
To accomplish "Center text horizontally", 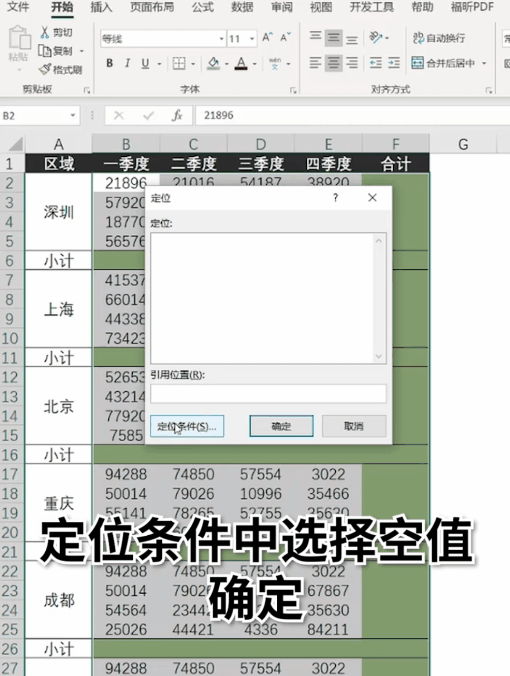I will pos(333,63).
